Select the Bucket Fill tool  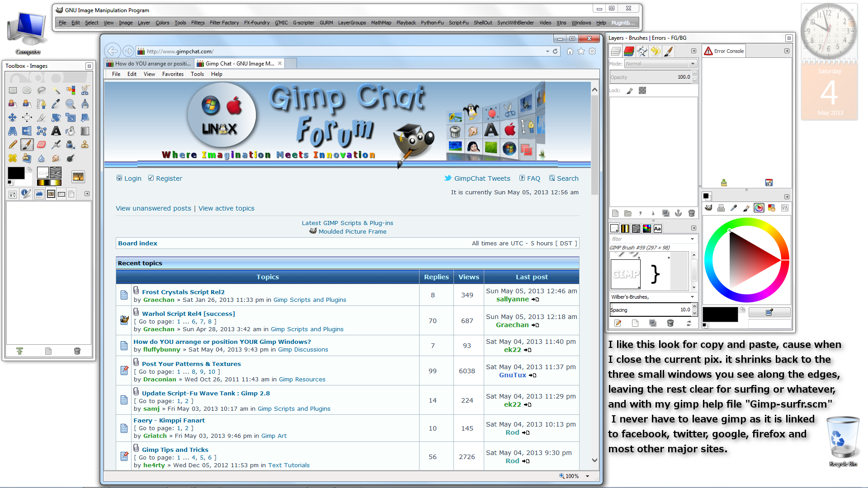point(71,131)
